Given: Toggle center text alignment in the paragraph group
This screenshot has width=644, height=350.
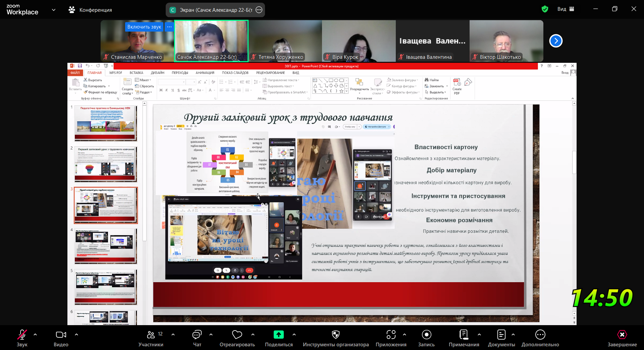Looking at the screenshot, I should (227, 90).
